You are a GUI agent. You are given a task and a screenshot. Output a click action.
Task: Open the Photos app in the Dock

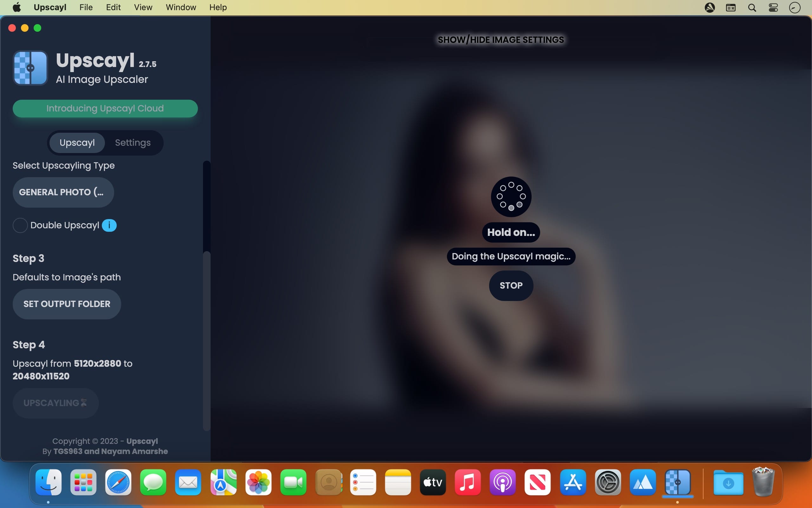pos(259,483)
